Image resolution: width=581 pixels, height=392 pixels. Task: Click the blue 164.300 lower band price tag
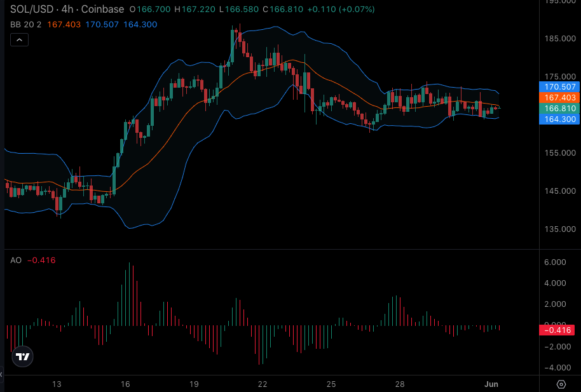coord(559,119)
